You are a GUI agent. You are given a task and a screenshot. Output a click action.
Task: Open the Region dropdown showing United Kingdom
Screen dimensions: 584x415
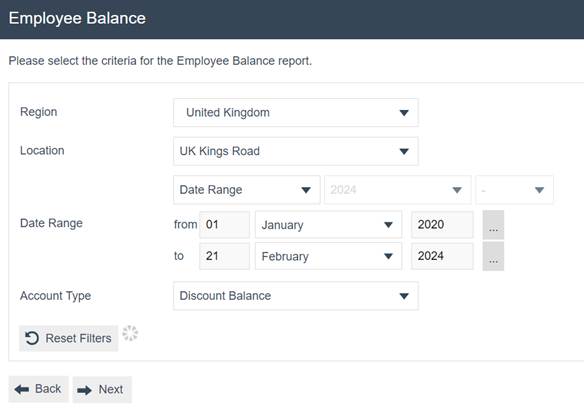pyautogui.click(x=296, y=113)
